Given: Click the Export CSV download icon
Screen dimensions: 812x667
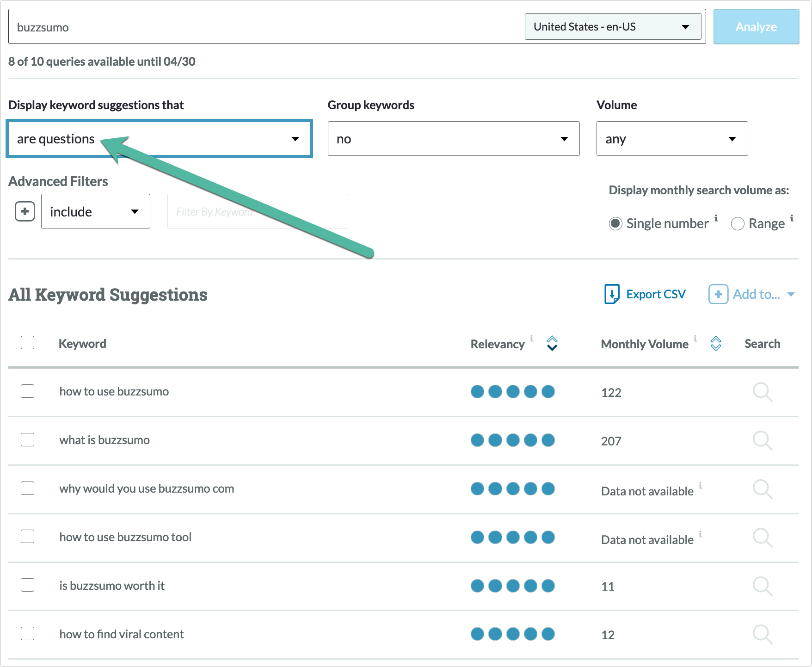Looking at the screenshot, I should coord(612,294).
